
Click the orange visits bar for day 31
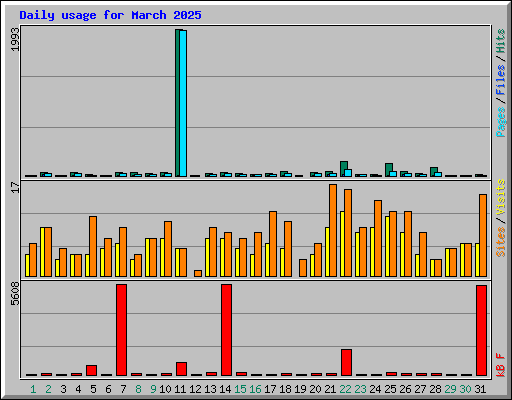[483, 235]
